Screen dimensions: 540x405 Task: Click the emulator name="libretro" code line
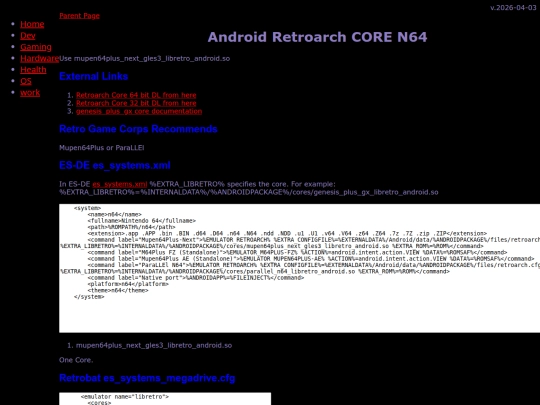click(x=125, y=397)
